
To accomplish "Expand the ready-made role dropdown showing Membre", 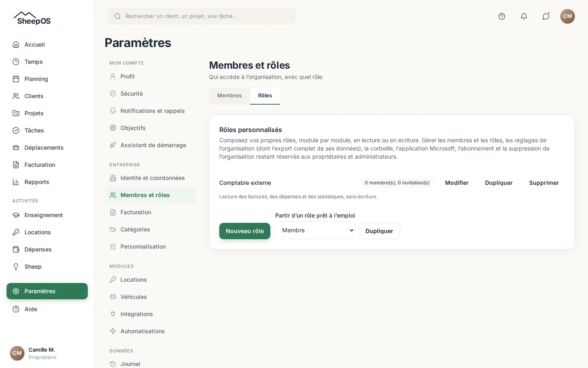I will point(315,230).
